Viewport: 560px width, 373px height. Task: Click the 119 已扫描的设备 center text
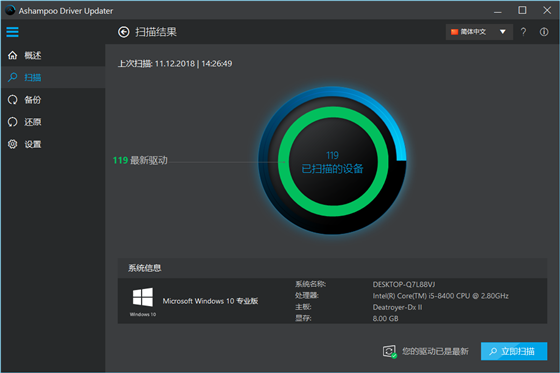332,163
